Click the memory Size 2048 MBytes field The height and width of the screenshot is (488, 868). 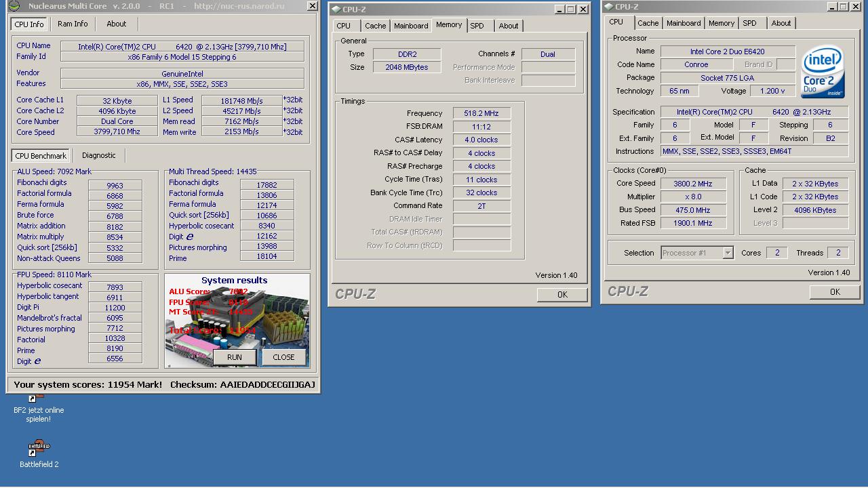[407, 68]
